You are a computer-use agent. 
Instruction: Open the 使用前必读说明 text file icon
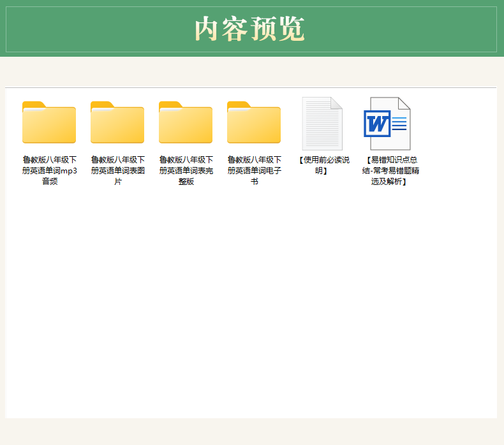point(322,124)
